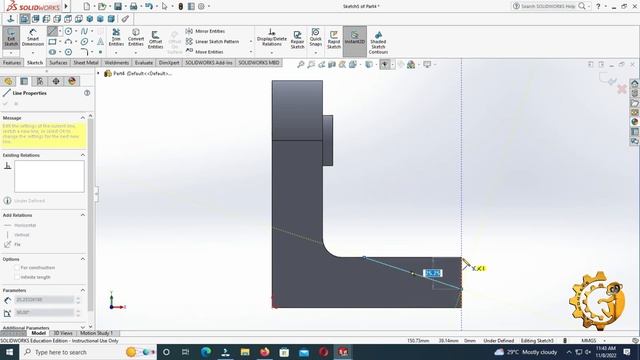The height and width of the screenshot is (360, 640).
Task: Activate the Line sketch tool
Action: pyautogui.click(x=52, y=31)
